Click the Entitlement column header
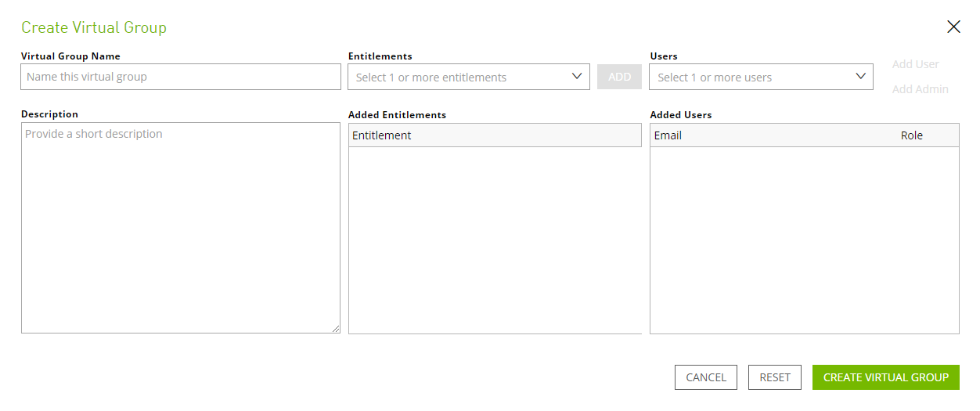 pyautogui.click(x=382, y=135)
